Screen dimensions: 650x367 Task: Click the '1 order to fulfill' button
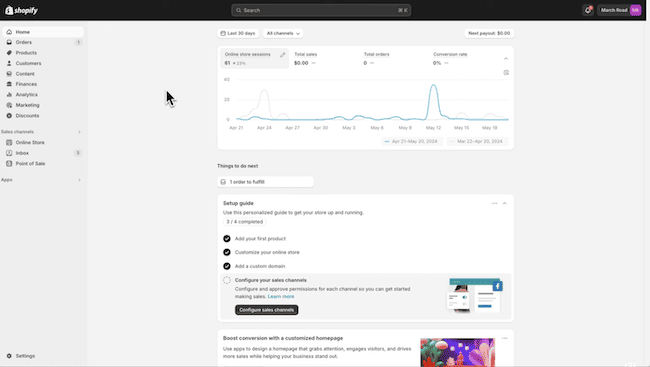pyautogui.click(x=265, y=182)
